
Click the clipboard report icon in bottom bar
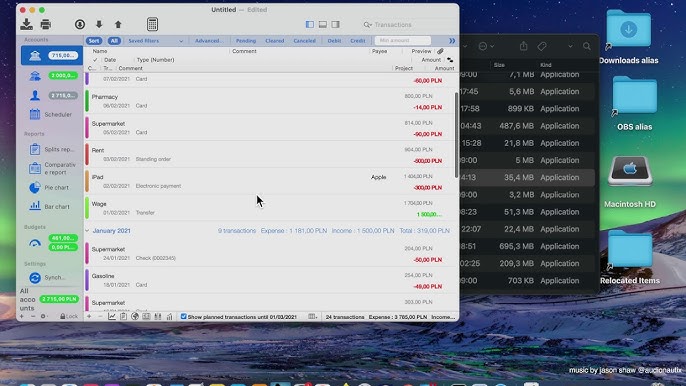(x=123, y=316)
